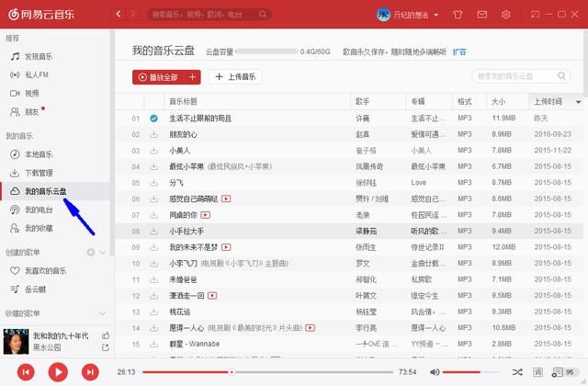The image size is (588, 386).
Task: Go back with the navigation arrow
Action: 119,15
